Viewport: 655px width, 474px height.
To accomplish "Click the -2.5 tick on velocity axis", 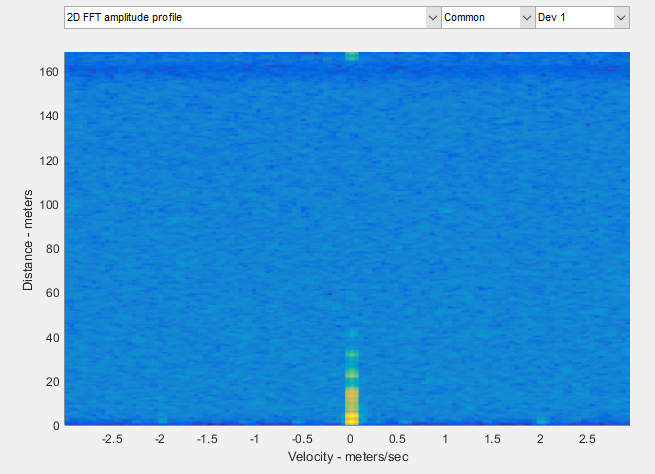I will coord(112,439).
